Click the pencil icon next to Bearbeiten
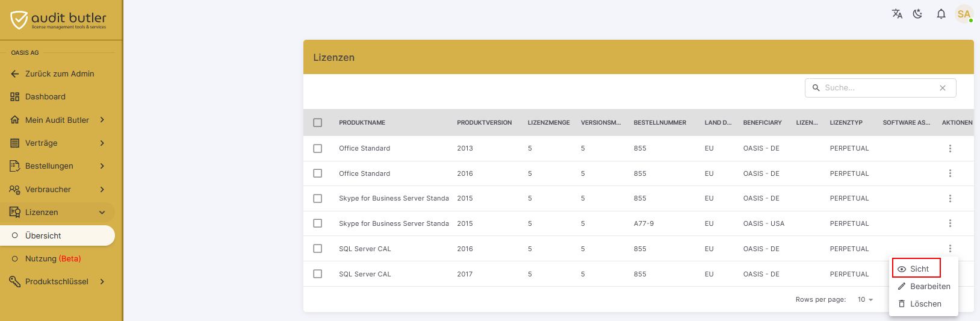Image resolution: width=980 pixels, height=321 pixels. click(902, 287)
